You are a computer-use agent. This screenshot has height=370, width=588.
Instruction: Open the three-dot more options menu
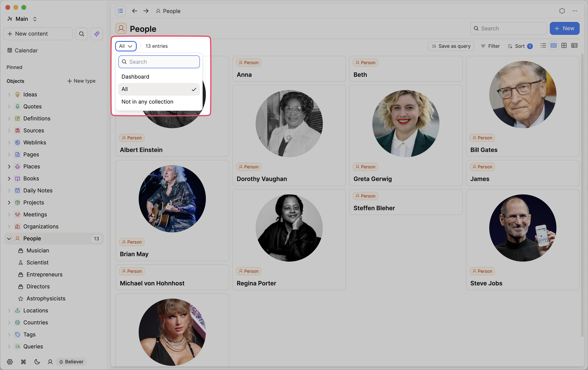click(x=575, y=11)
